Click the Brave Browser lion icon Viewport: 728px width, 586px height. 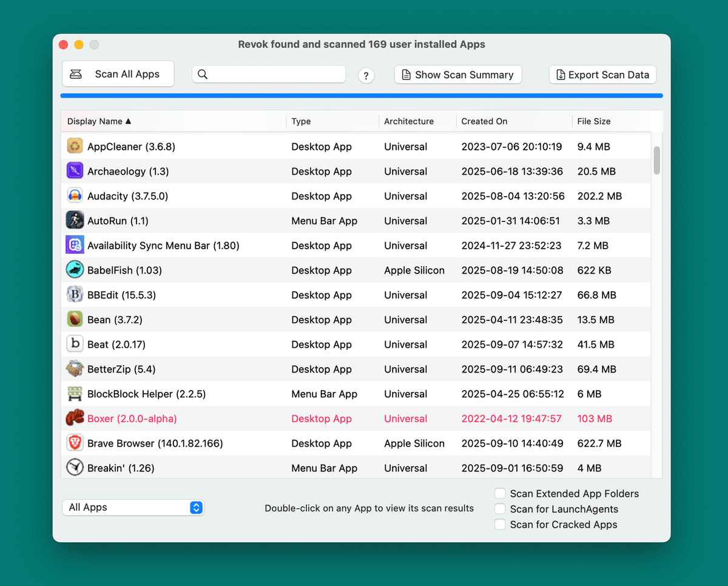coord(75,443)
